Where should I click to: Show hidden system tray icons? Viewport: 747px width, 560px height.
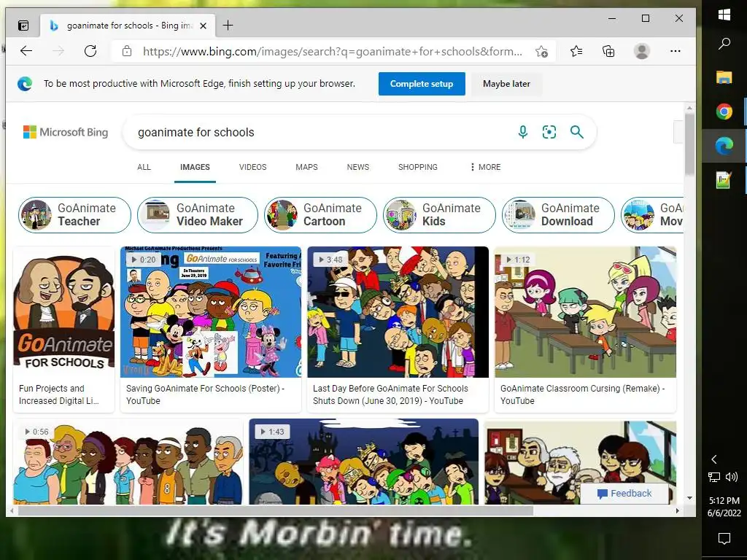click(x=713, y=459)
